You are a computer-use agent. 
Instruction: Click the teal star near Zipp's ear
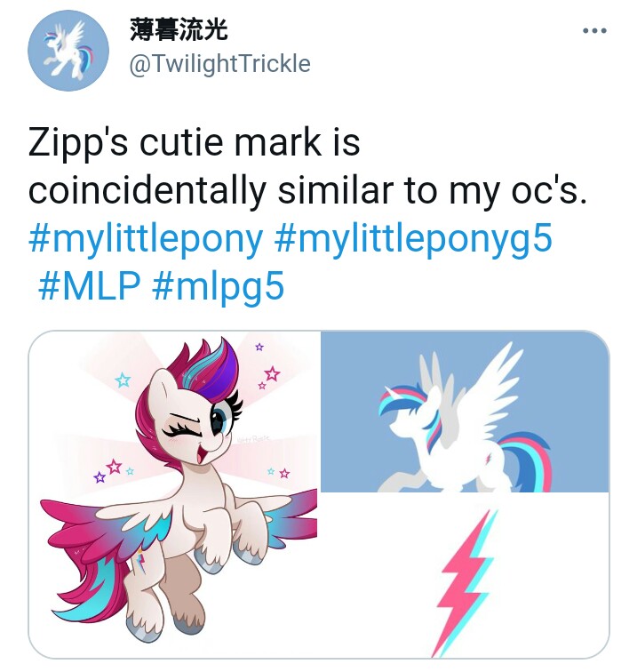click(x=123, y=380)
